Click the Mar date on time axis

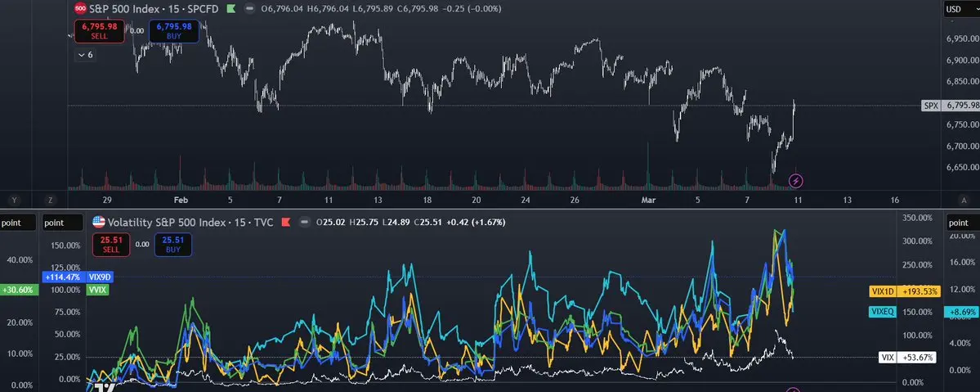[x=650, y=201]
